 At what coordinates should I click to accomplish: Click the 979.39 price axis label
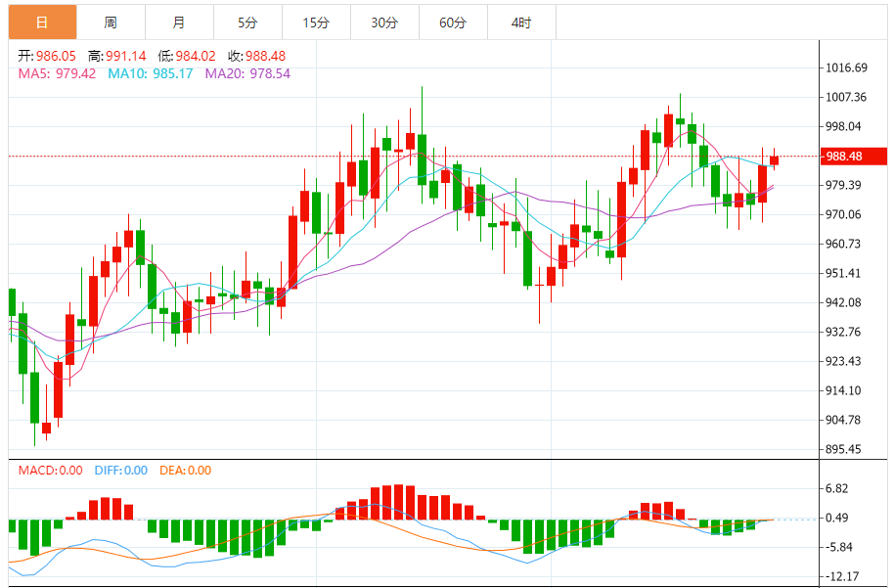click(x=843, y=185)
